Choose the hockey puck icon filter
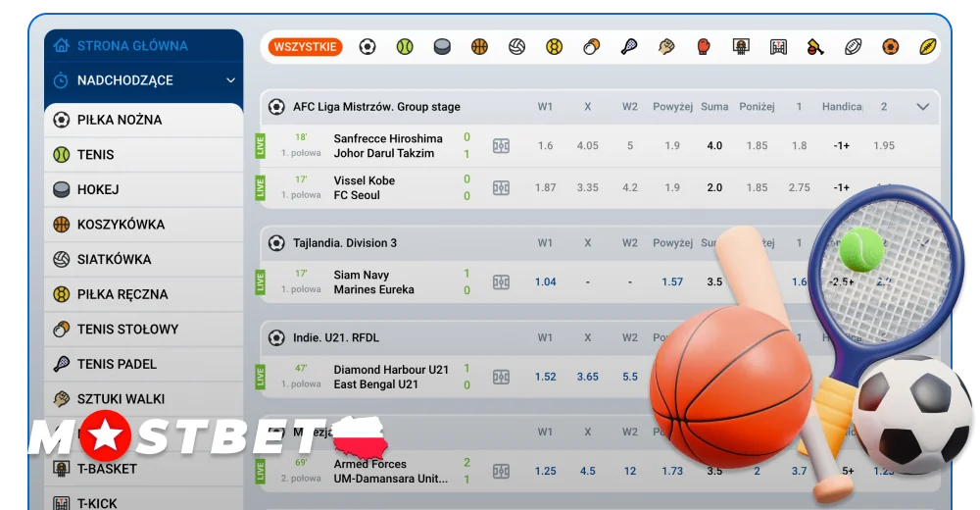 (x=442, y=47)
